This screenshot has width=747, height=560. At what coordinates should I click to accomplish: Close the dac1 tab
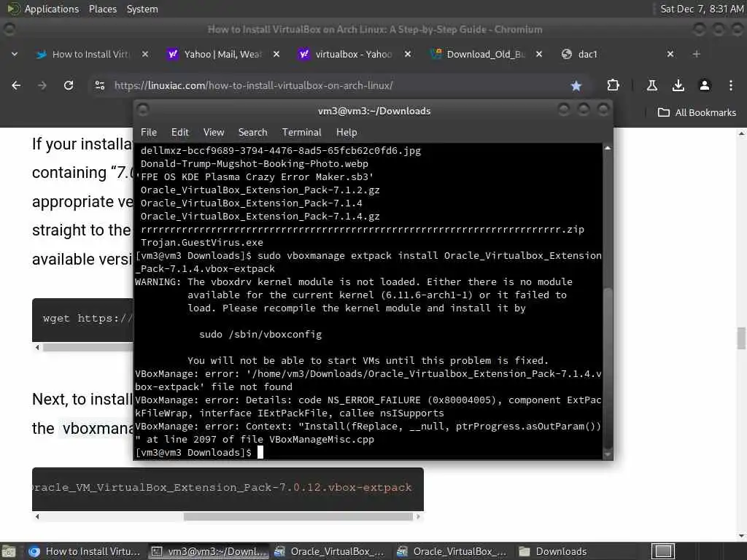point(670,54)
